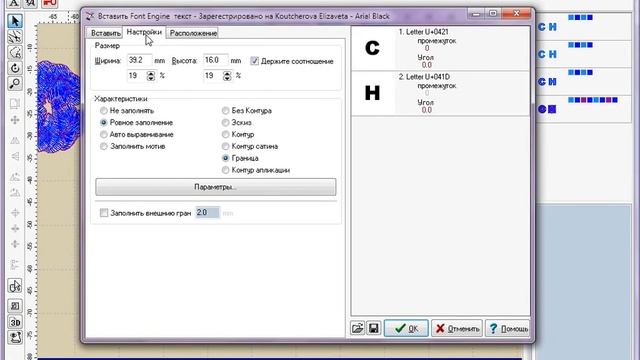Pick the Контур сатина radio option

click(225, 146)
